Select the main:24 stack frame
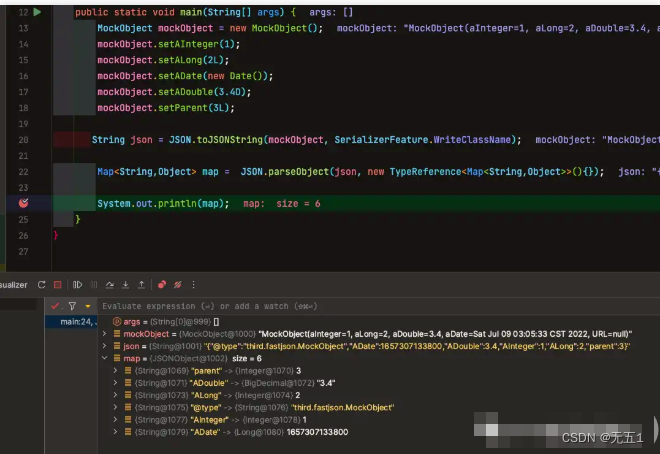 point(71,321)
